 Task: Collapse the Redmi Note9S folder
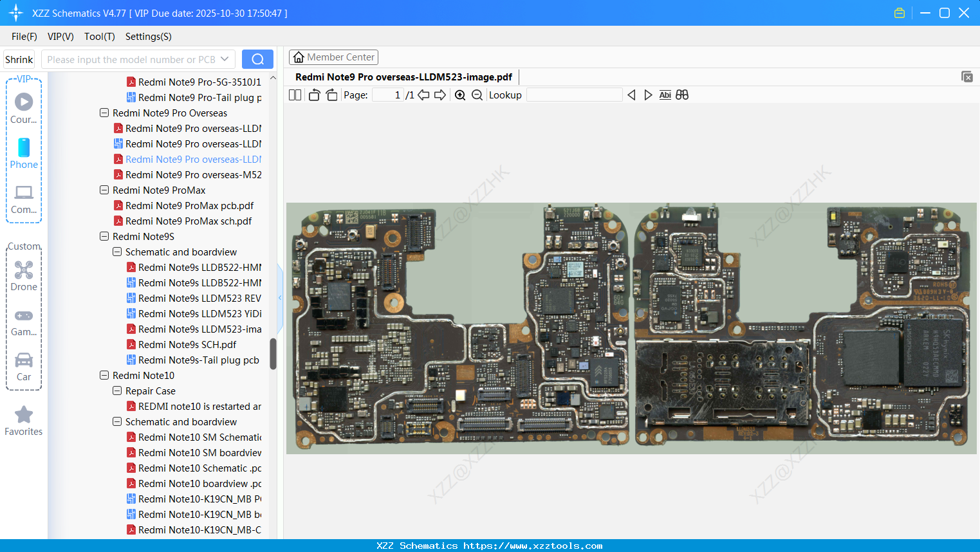pos(104,236)
